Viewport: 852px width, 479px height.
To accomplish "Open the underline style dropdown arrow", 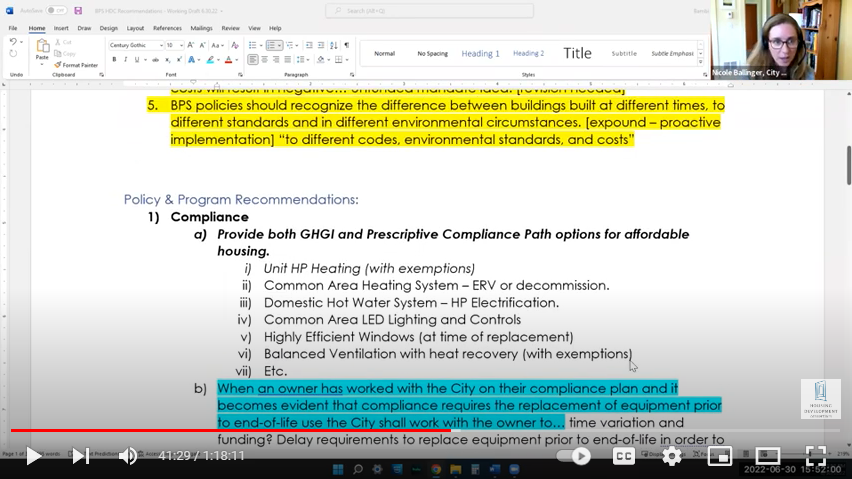I will pyautogui.click(x=145, y=60).
